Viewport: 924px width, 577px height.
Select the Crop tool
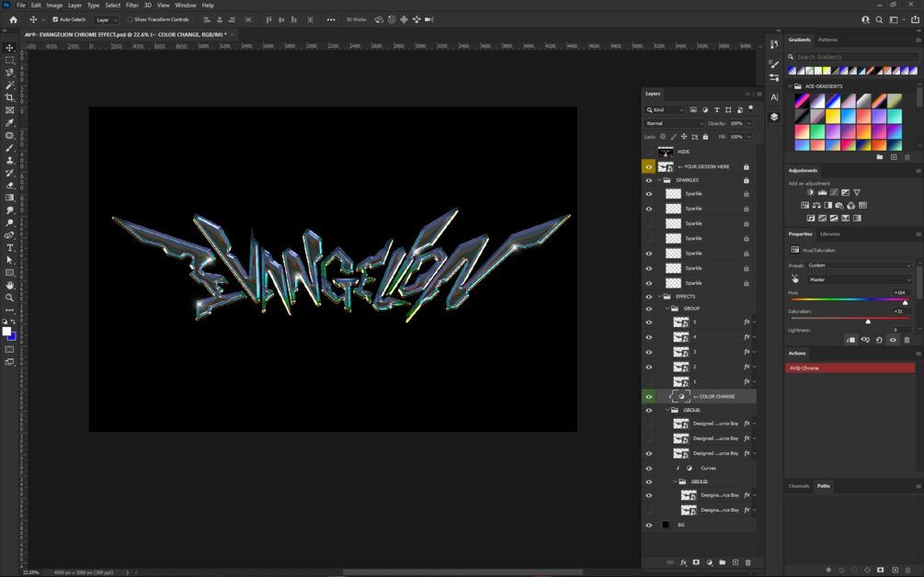[9, 97]
